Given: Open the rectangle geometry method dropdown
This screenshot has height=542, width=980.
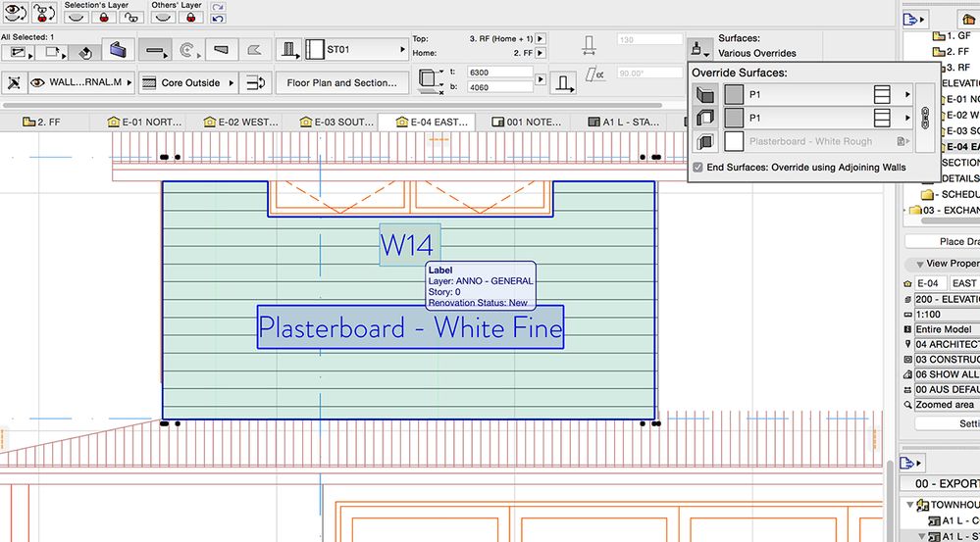Looking at the screenshot, I should pos(51,53).
